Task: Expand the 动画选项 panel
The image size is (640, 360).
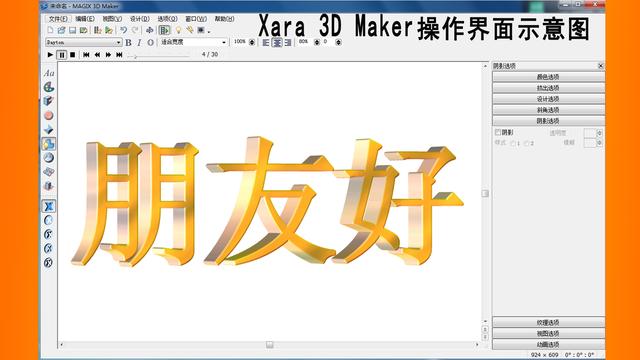Action: click(548, 344)
